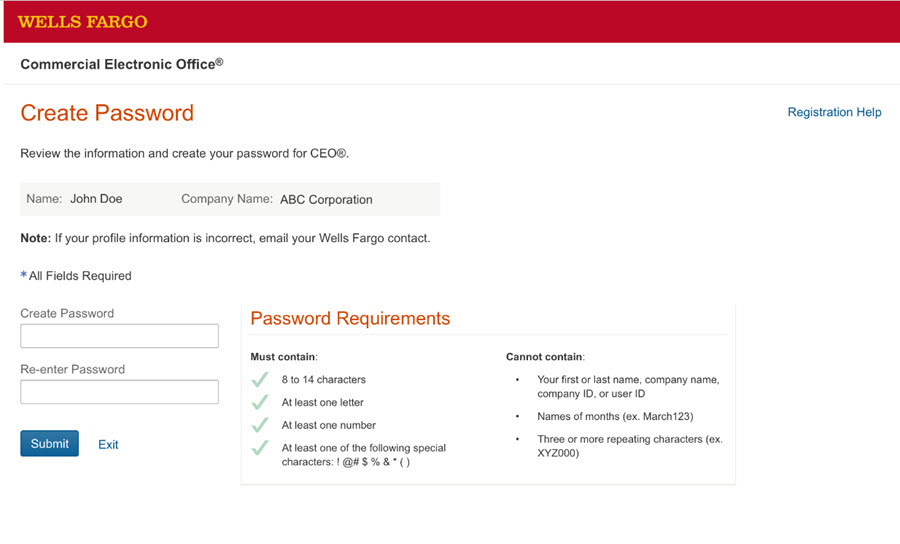Click checkmark beside At least one number
900x544 pixels.
[x=260, y=425]
